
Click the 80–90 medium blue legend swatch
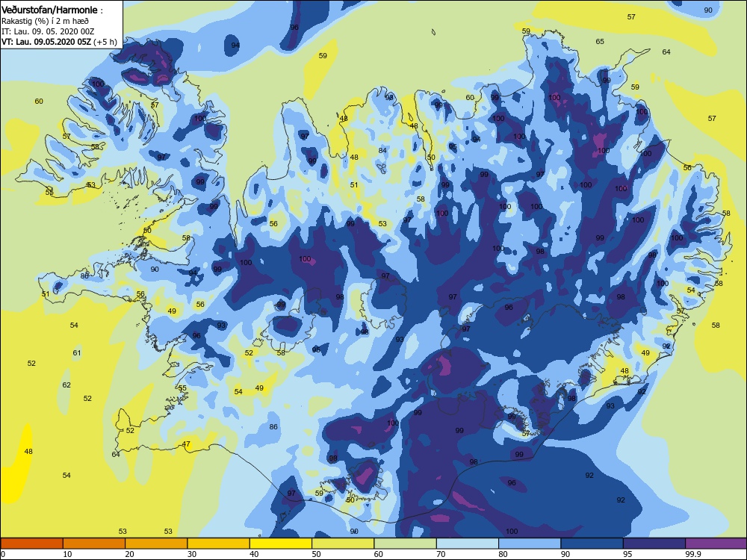pyautogui.click(x=530, y=544)
